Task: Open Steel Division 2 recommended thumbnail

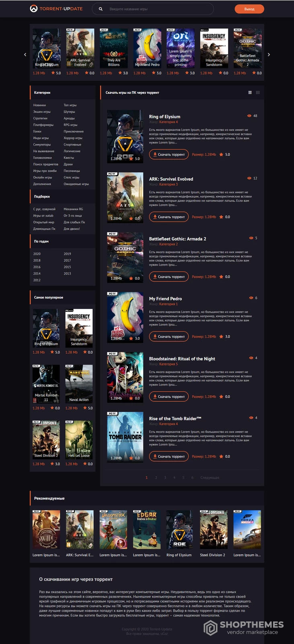Action: click(x=214, y=530)
